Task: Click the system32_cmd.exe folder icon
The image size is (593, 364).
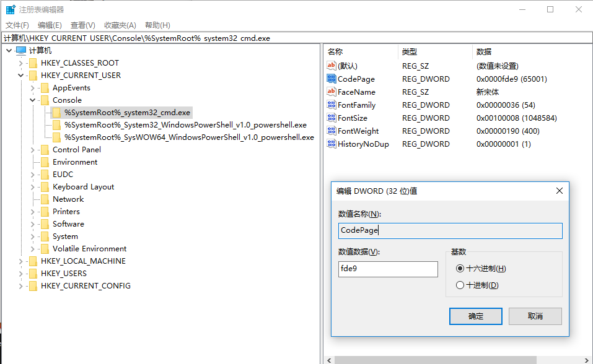Action: (56, 113)
